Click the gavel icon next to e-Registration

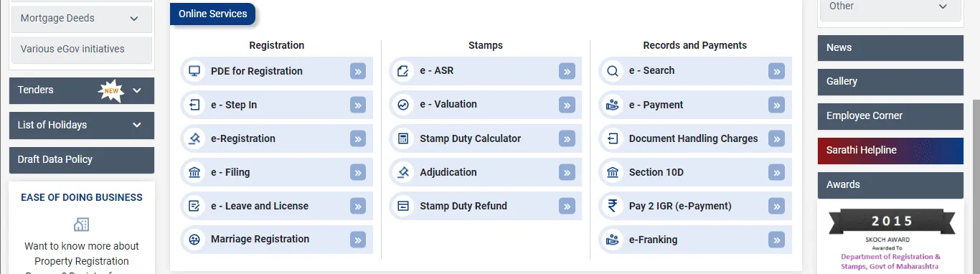(194, 138)
